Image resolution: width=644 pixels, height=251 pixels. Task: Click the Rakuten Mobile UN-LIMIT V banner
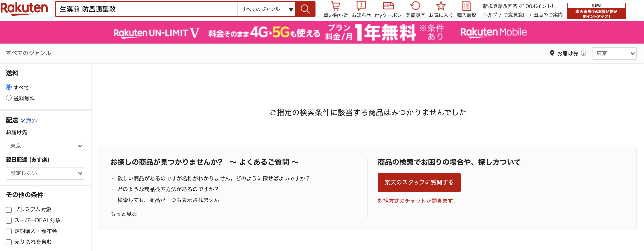click(x=322, y=32)
